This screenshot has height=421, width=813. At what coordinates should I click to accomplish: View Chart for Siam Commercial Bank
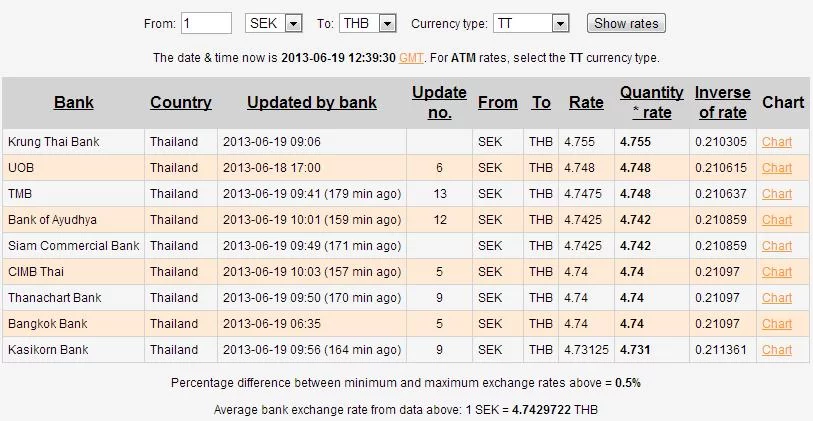(x=777, y=246)
